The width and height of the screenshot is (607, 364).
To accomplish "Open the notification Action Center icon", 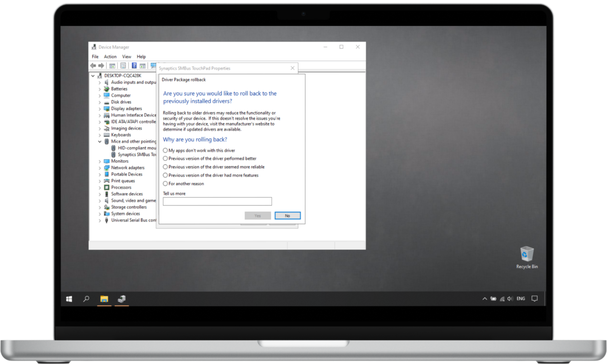I will pos(535,299).
